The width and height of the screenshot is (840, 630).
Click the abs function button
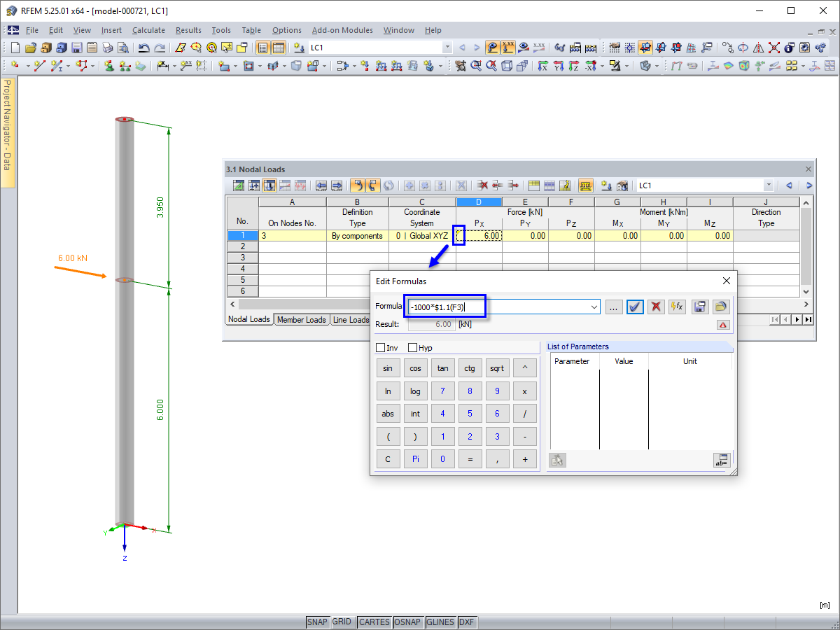point(388,414)
